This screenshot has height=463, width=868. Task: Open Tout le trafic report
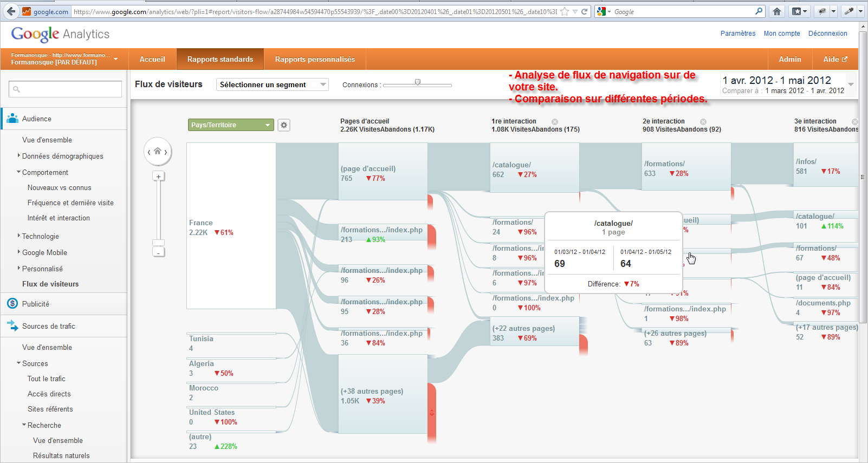click(47, 379)
